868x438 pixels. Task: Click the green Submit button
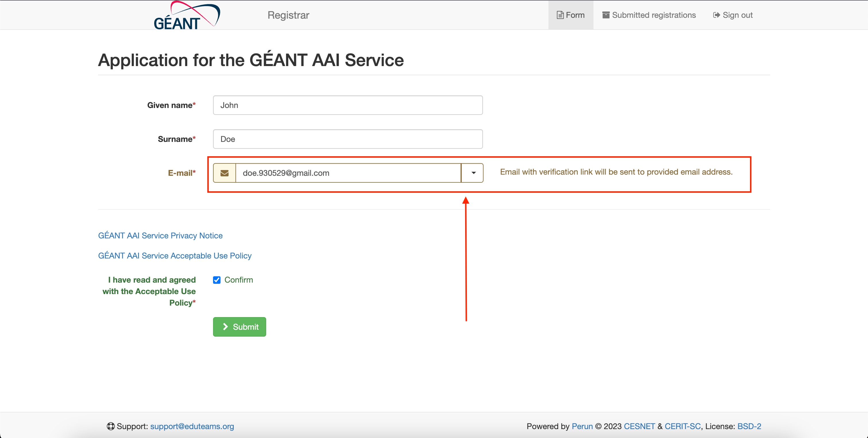(x=239, y=327)
